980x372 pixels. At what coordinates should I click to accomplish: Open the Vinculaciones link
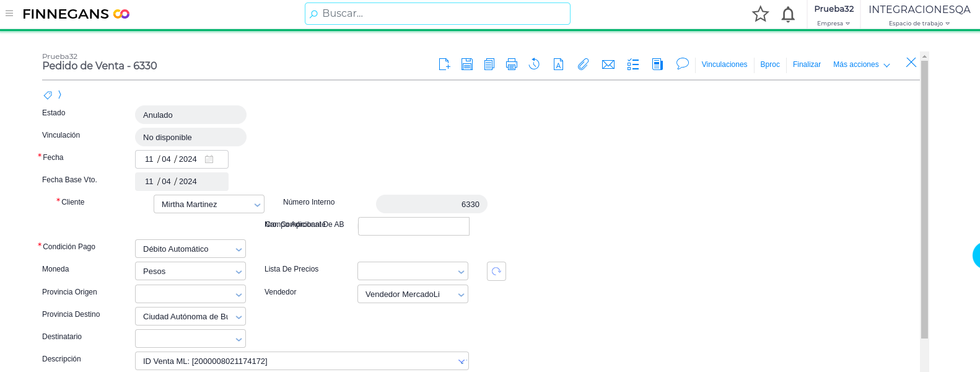pos(724,64)
